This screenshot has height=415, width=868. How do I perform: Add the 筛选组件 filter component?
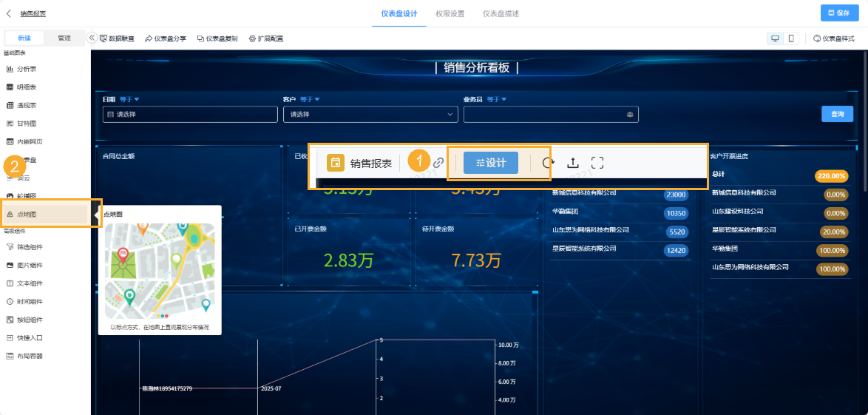[x=30, y=247]
